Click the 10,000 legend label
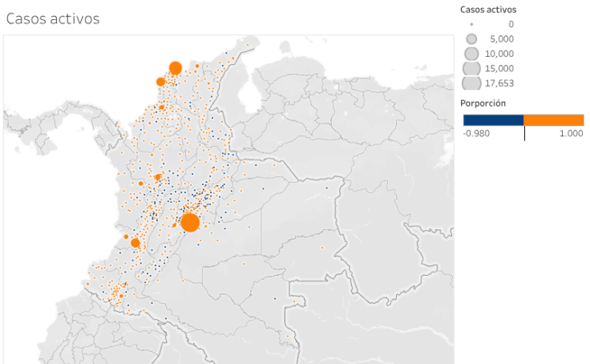Image resolution: width=590 pixels, height=364 pixels. (x=499, y=54)
